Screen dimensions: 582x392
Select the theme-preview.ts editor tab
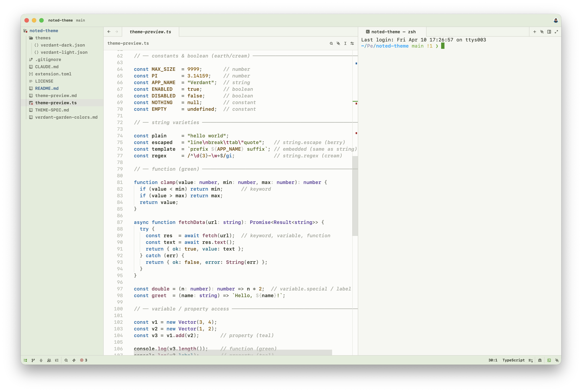coord(150,32)
